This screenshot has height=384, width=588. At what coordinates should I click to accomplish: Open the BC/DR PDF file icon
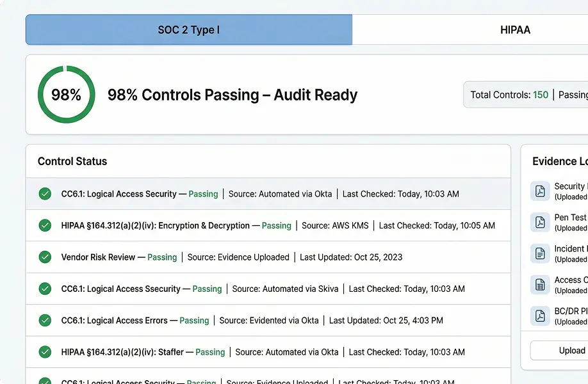[540, 316]
